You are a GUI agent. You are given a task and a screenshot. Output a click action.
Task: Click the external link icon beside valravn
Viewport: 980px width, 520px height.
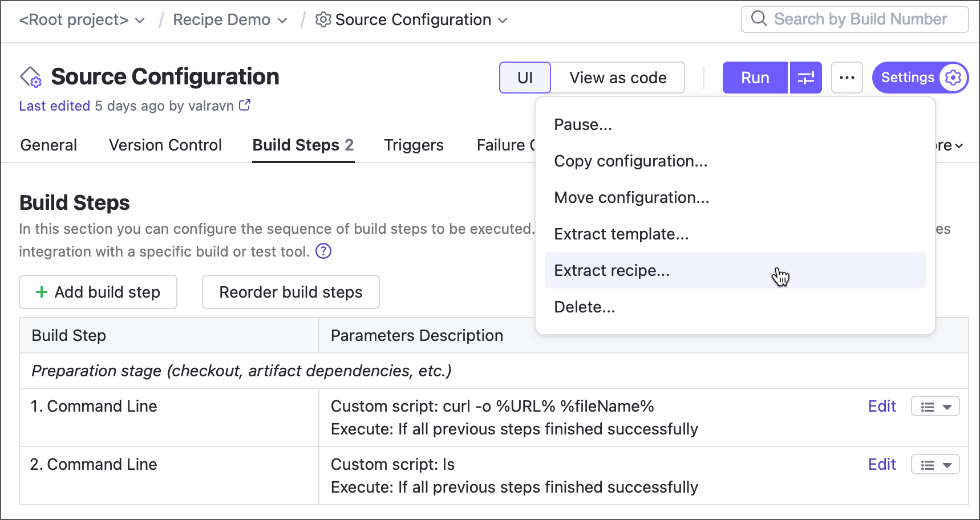(x=245, y=105)
